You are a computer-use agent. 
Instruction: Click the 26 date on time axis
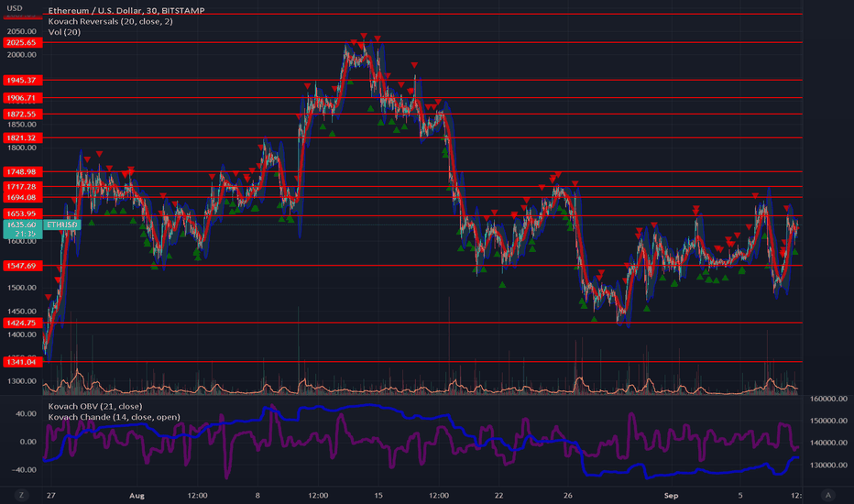(x=568, y=495)
